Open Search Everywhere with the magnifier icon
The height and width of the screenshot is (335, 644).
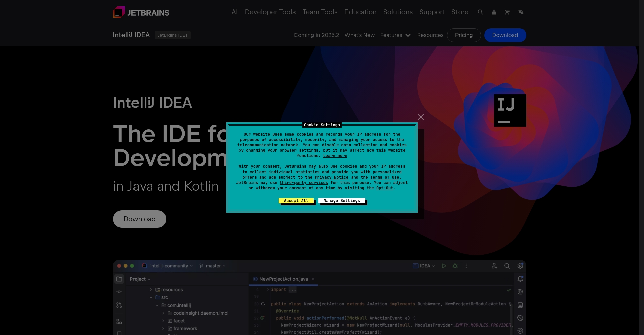click(x=507, y=266)
